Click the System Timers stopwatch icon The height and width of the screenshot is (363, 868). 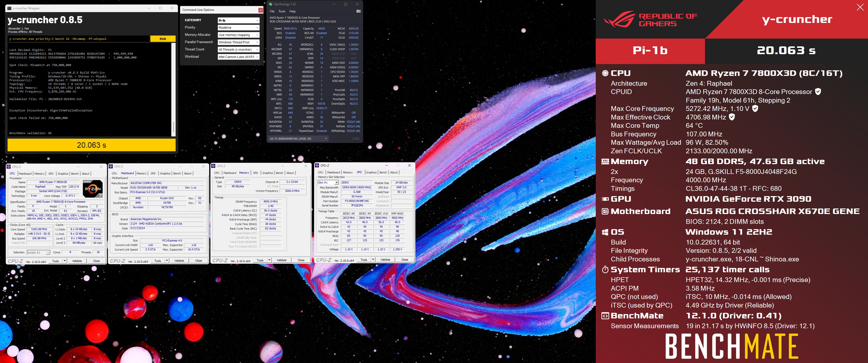[605, 269]
